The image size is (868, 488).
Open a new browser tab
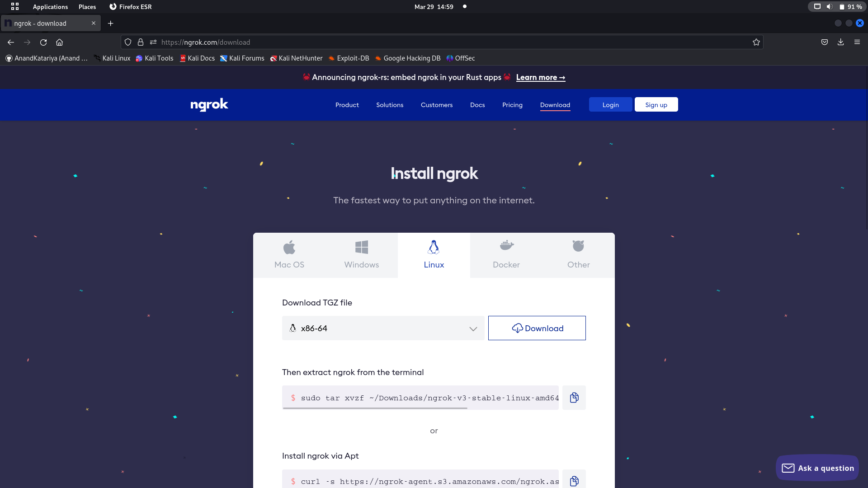(110, 23)
